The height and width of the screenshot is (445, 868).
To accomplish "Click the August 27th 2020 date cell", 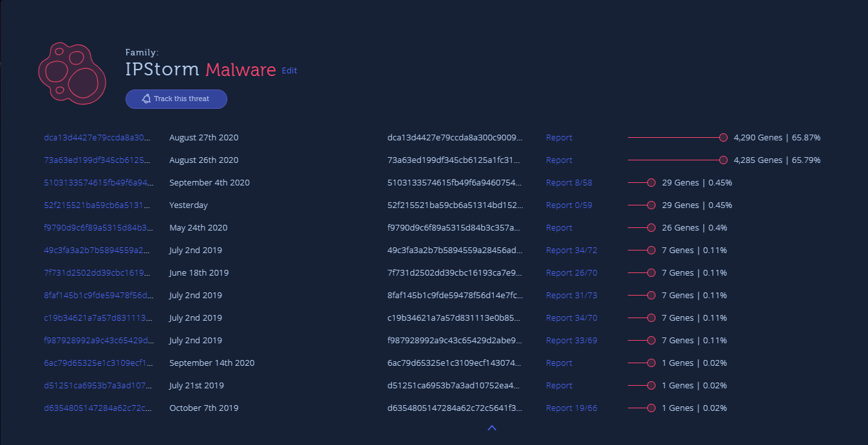I will click(x=203, y=138).
